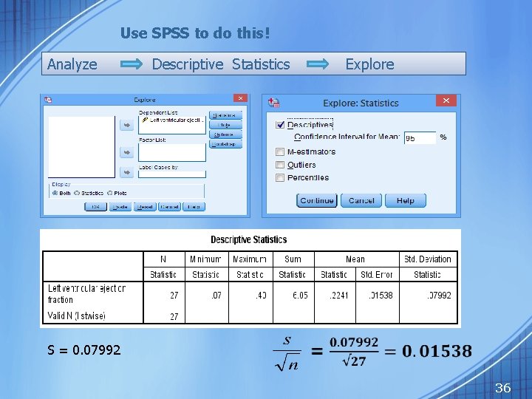This screenshot has height=399, width=532.
Task: Click the Label Cases by field
Action: (172, 174)
